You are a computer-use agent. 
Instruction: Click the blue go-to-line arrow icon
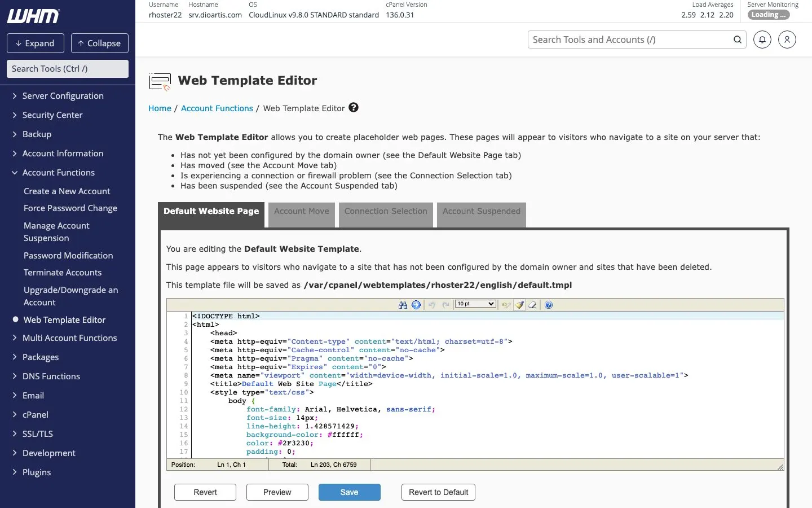click(416, 305)
